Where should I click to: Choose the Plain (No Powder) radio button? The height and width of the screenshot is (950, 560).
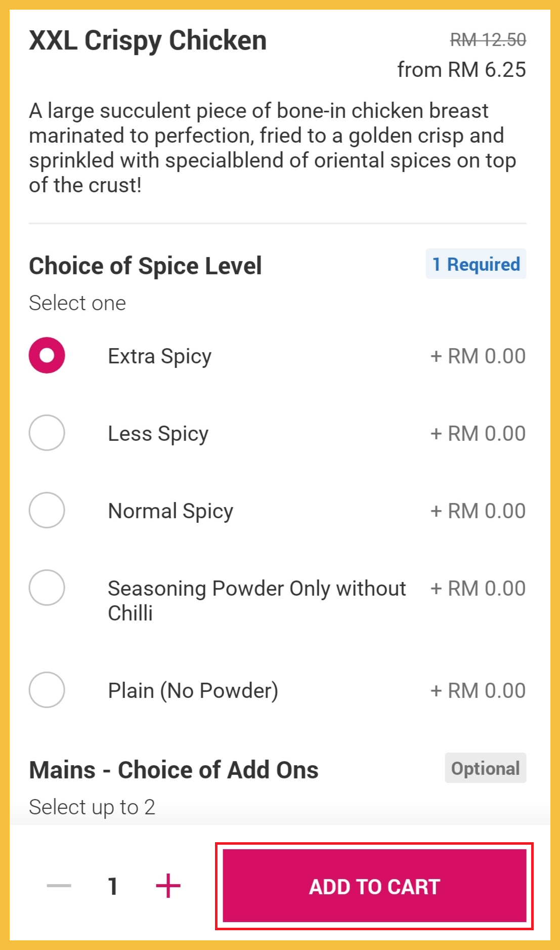(x=47, y=690)
